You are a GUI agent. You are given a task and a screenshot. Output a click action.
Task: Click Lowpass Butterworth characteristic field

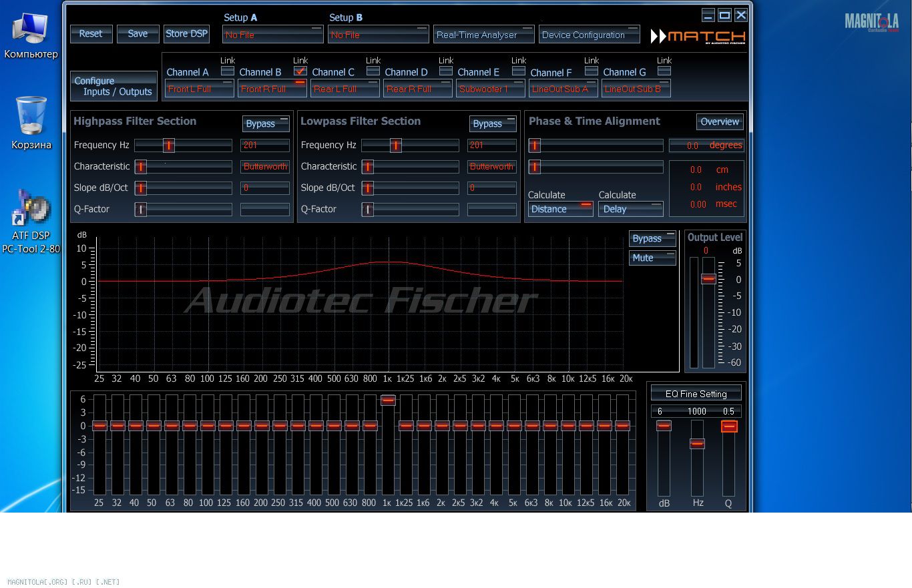(x=492, y=166)
